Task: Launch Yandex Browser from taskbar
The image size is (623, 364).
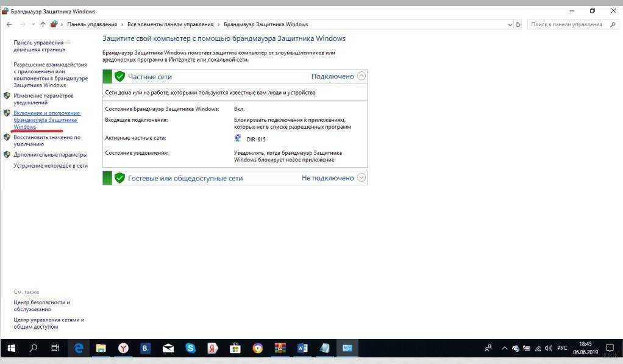Action: (x=123, y=349)
